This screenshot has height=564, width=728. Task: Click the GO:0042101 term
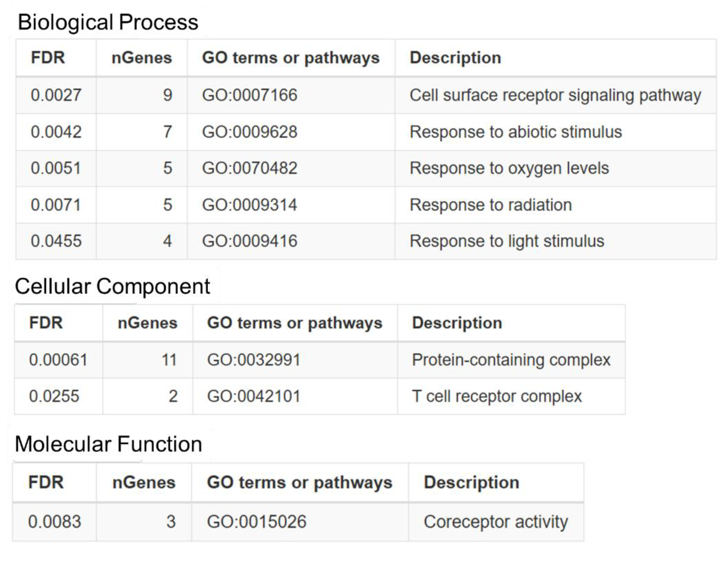[254, 396]
